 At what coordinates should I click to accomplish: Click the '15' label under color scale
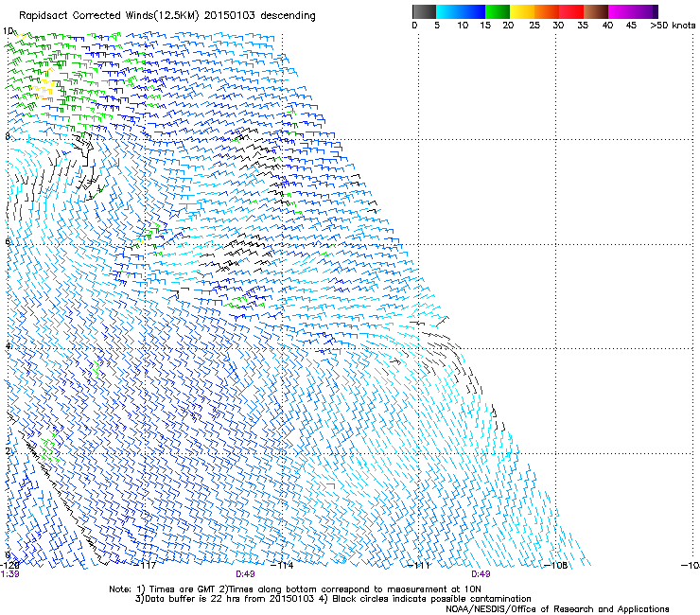tap(485, 26)
